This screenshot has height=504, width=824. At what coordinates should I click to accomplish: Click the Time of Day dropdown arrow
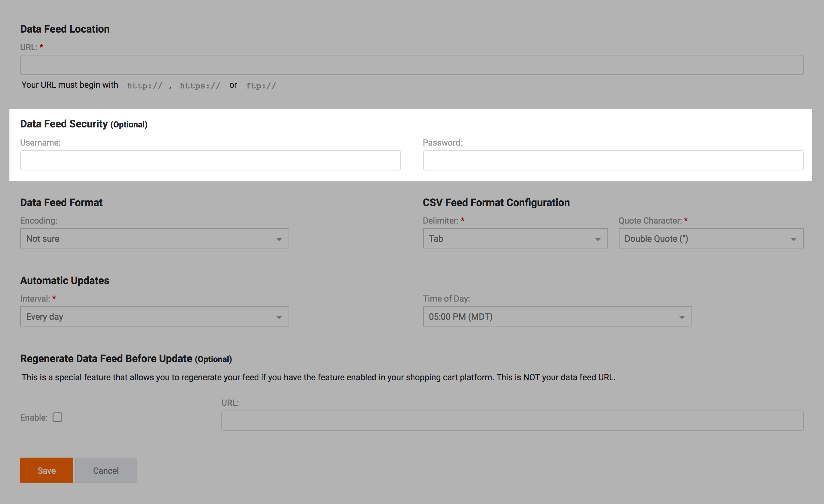coord(682,317)
